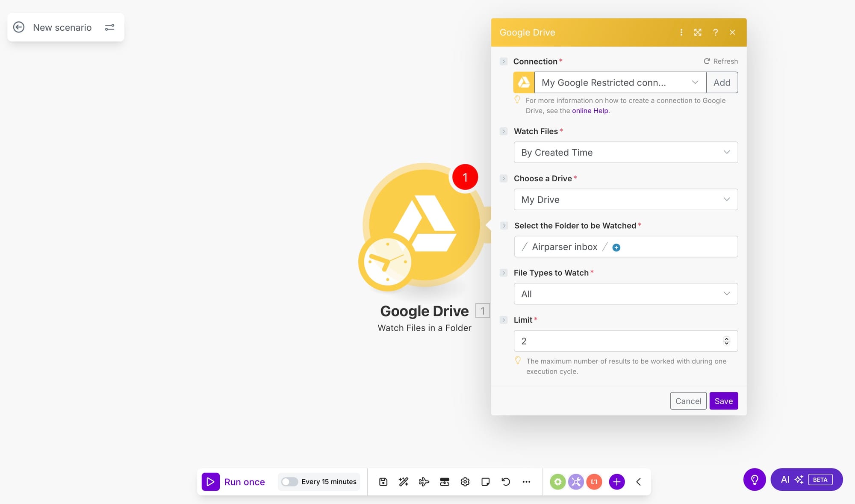Click the orange Text parser brackets icon
The height and width of the screenshot is (504, 855).
pyautogui.click(x=594, y=482)
